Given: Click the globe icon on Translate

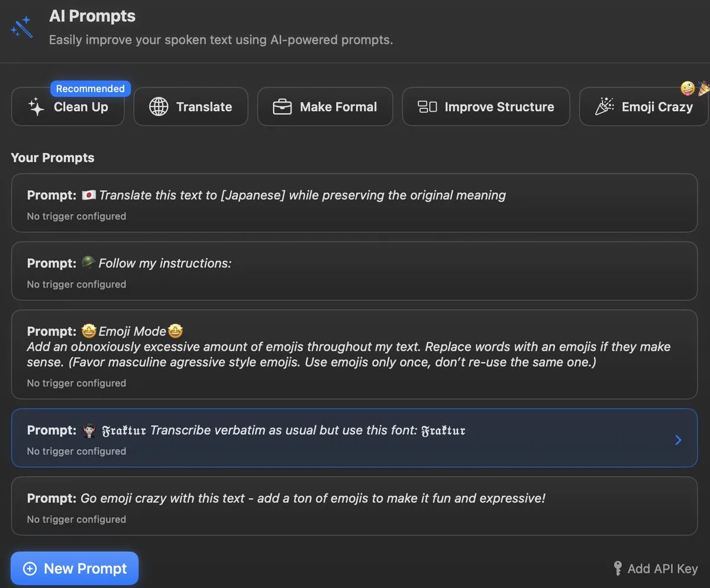Looking at the screenshot, I should (159, 107).
